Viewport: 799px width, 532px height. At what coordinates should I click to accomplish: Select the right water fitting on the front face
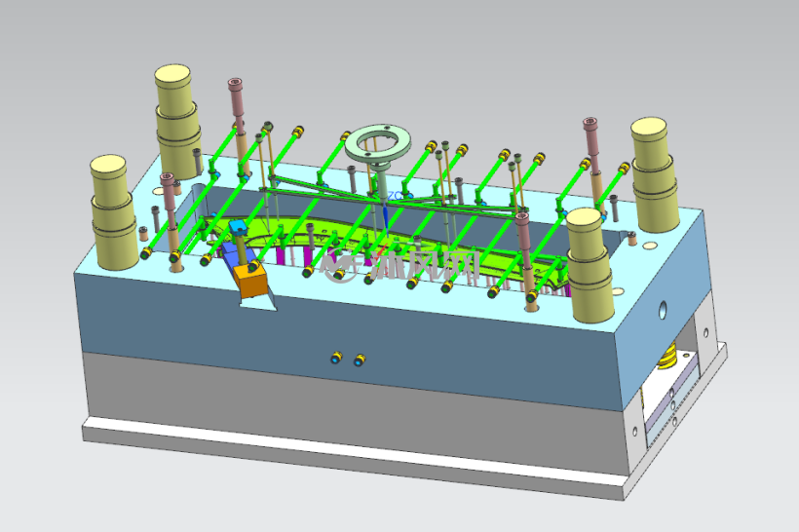360,361
